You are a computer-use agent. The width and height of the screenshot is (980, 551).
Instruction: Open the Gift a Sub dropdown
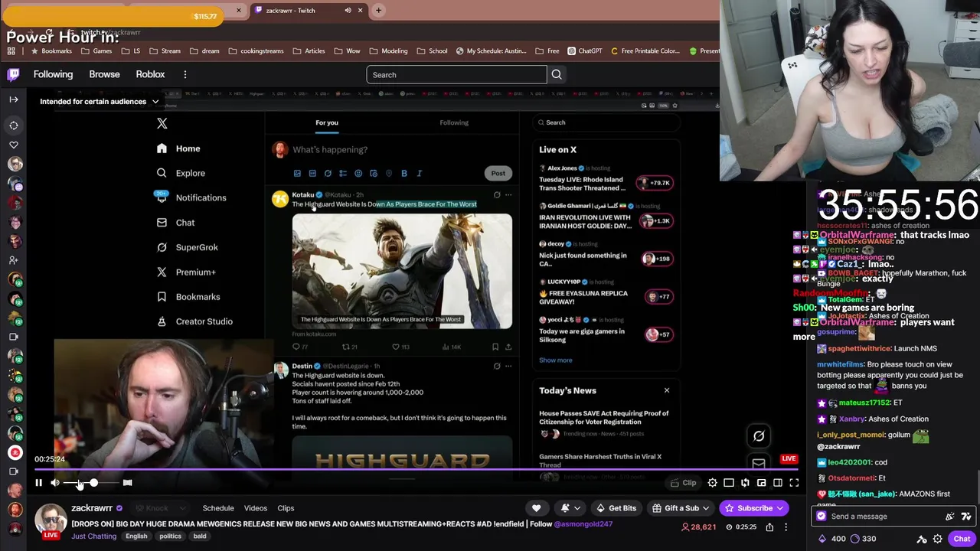[679, 508]
